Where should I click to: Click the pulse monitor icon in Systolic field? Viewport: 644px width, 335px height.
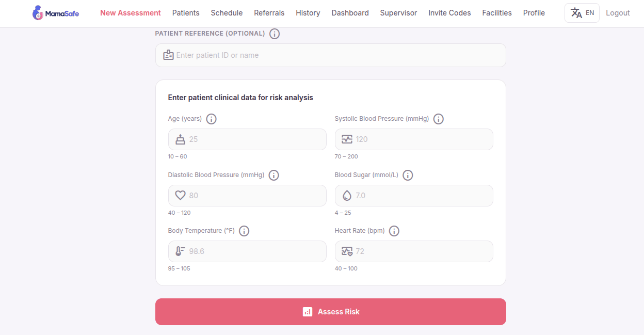[347, 139]
